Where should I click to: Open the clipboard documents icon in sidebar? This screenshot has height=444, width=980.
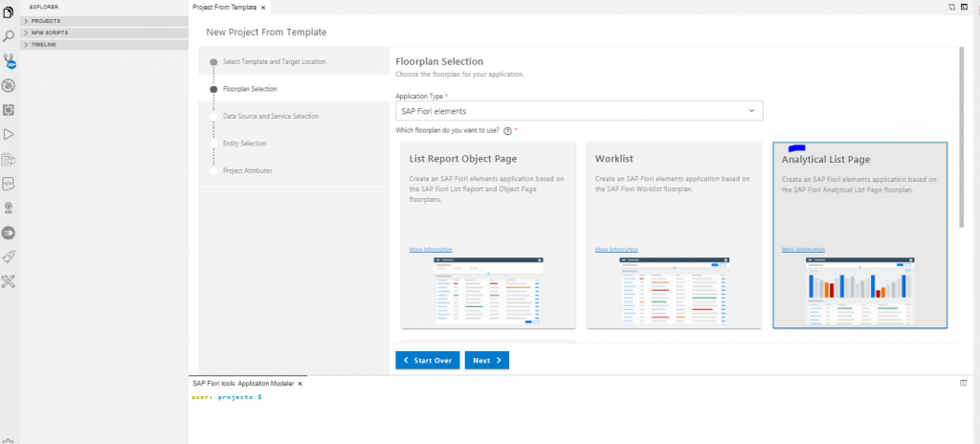[x=8, y=160]
